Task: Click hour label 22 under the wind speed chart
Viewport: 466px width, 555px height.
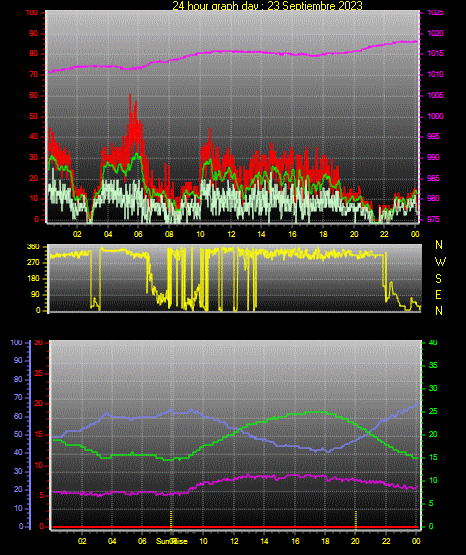Action: click(x=384, y=234)
